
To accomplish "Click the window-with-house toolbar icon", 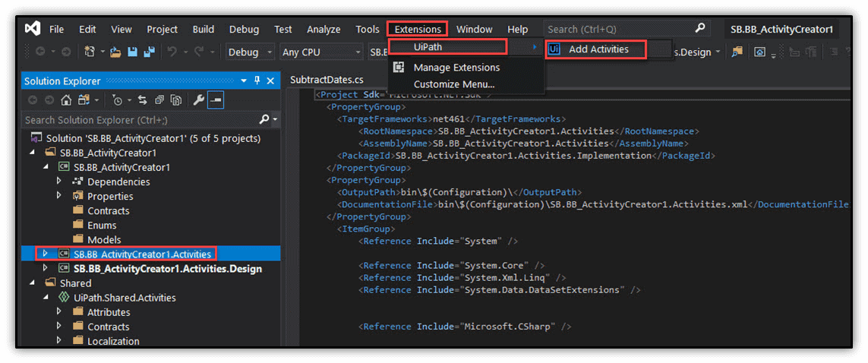I will click(x=760, y=52).
